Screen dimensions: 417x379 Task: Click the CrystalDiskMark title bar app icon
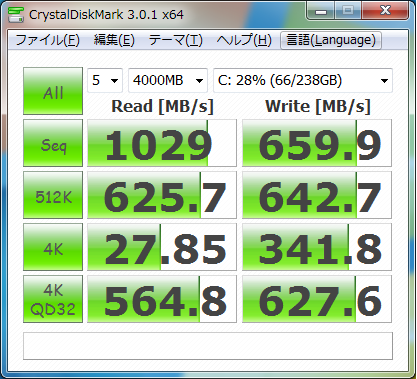pos(15,14)
